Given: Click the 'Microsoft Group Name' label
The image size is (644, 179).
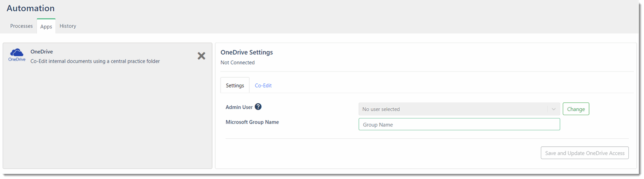Looking at the screenshot, I should (252, 122).
